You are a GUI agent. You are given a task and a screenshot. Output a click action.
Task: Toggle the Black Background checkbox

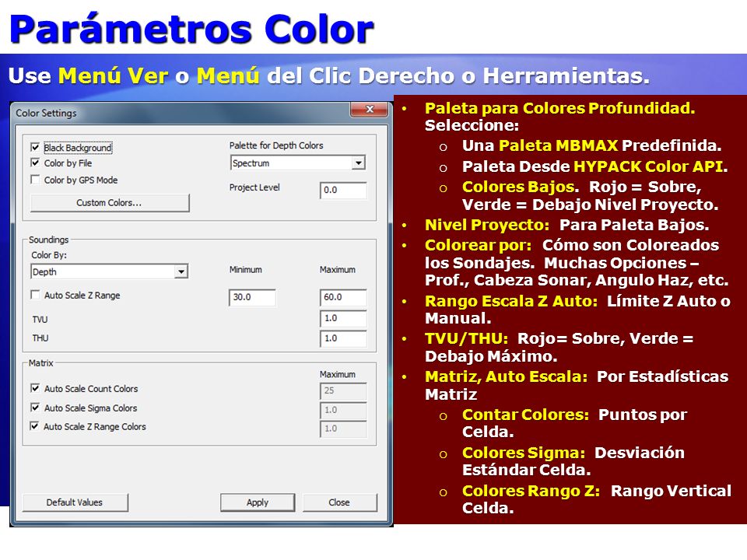[35, 148]
